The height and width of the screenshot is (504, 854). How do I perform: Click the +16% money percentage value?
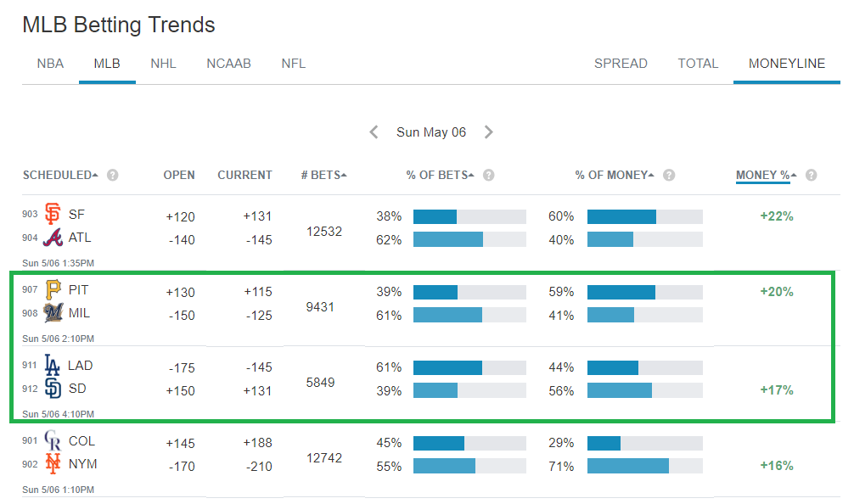pyautogui.click(x=777, y=466)
